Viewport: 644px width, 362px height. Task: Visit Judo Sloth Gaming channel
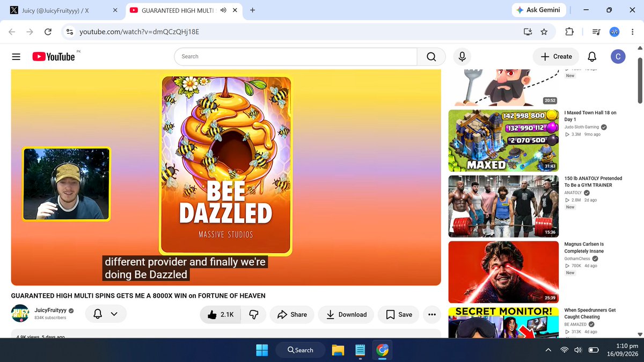click(582, 127)
